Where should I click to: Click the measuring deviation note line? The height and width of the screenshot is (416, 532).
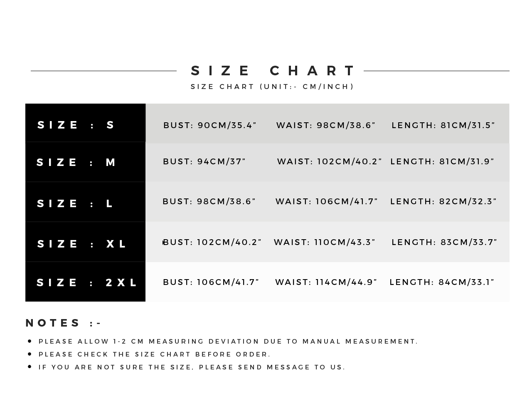pyautogui.click(x=228, y=342)
